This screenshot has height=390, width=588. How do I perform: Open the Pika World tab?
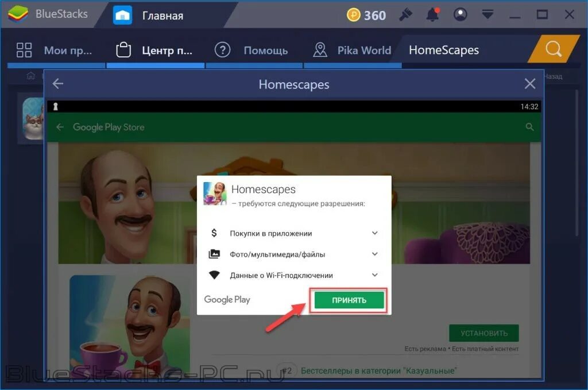(353, 50)
